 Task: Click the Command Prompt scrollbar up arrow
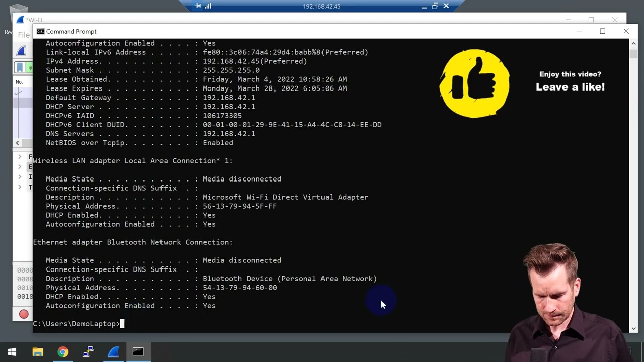pyautogui.click(x=633, y=43)
